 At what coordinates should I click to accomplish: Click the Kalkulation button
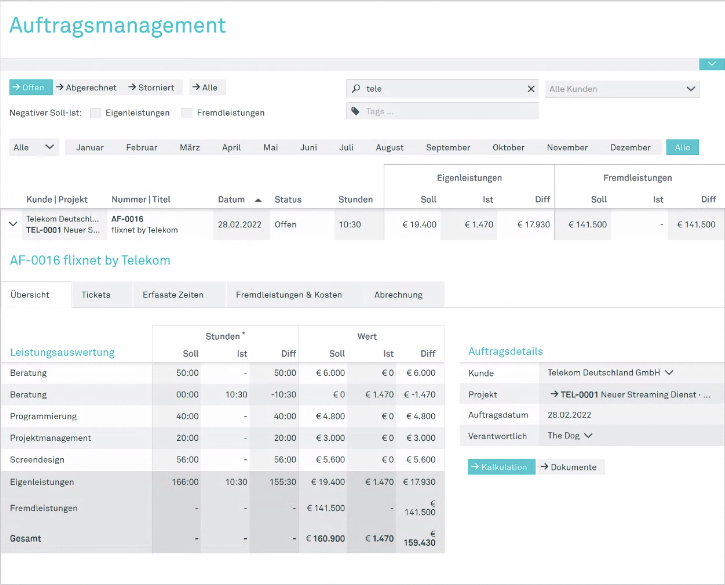502,467
